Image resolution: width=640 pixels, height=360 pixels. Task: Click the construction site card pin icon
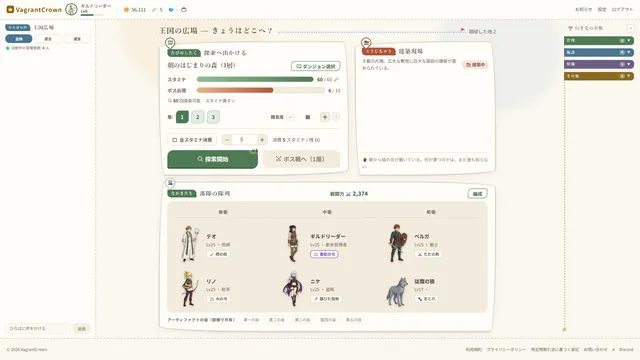[366, 42]
